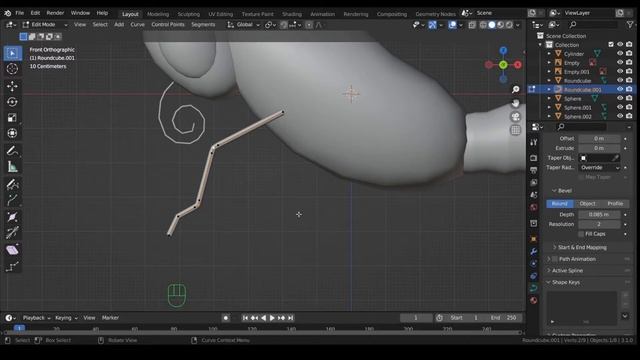Viewport: 640px width, 360px height.
Task: Select the Shear tool
Action: coord(12,250)
